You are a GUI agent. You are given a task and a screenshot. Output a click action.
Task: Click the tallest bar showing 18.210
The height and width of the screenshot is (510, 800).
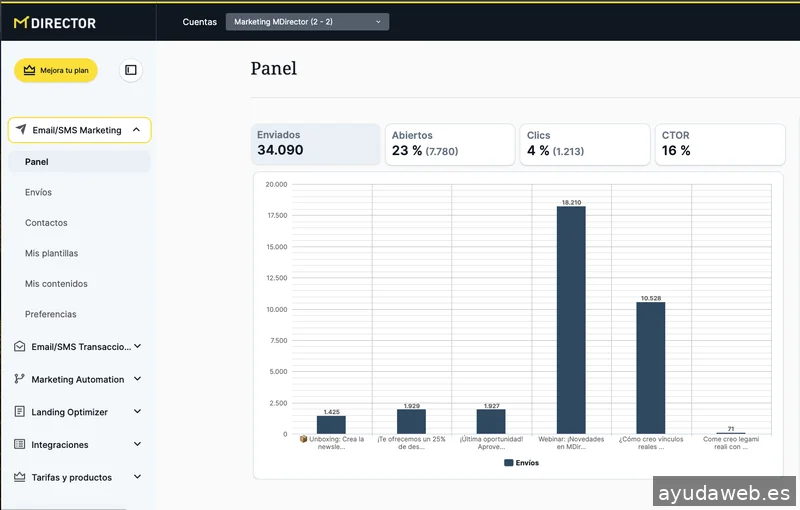tap(571, 320)
